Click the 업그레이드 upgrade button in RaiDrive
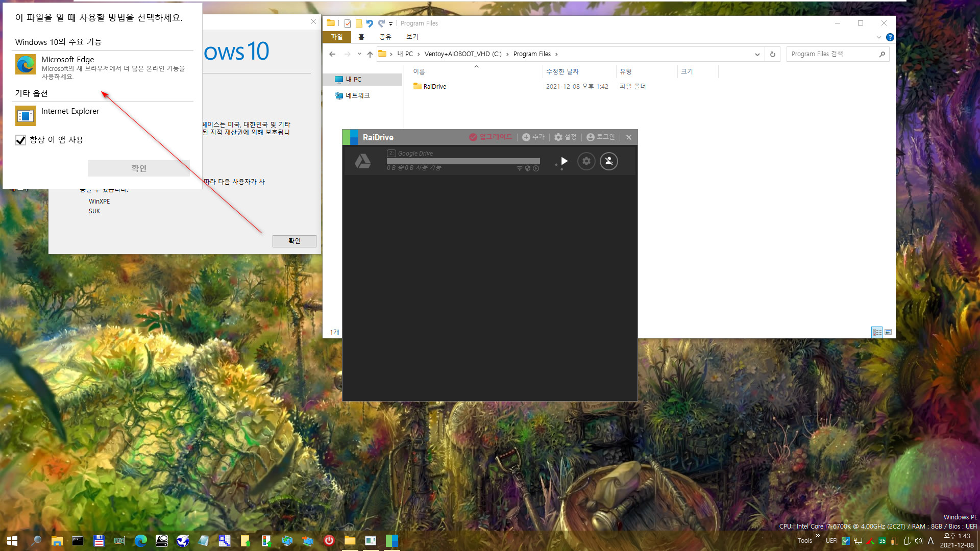Image resolution: width=980 pixels, height=551 pixels. tap(491, 137)
